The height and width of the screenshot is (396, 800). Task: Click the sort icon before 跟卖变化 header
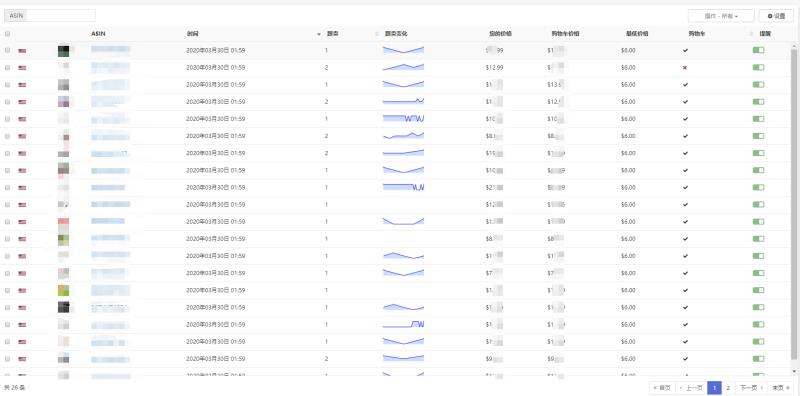(x=377, y=34)
